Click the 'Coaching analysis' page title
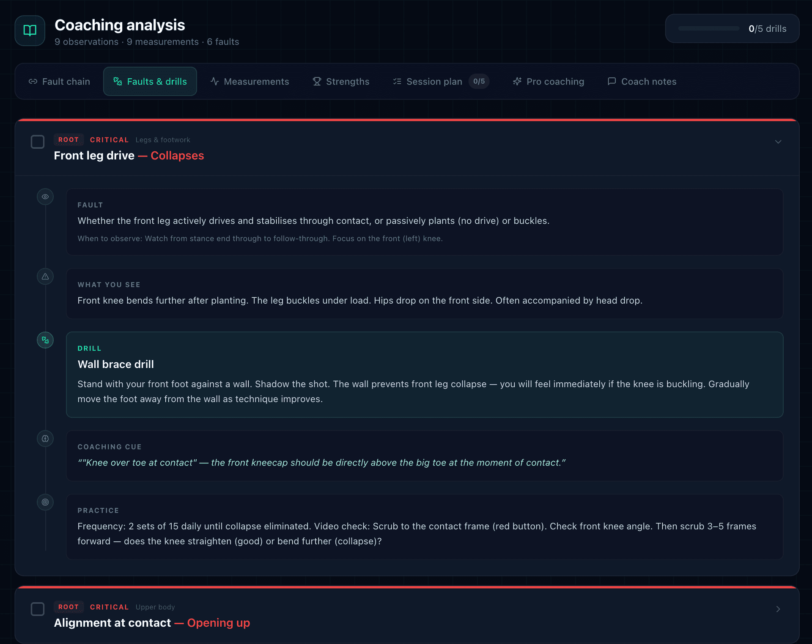Viewport: 812px width, 644px height. pyautogui.click(x=120, y=25)
